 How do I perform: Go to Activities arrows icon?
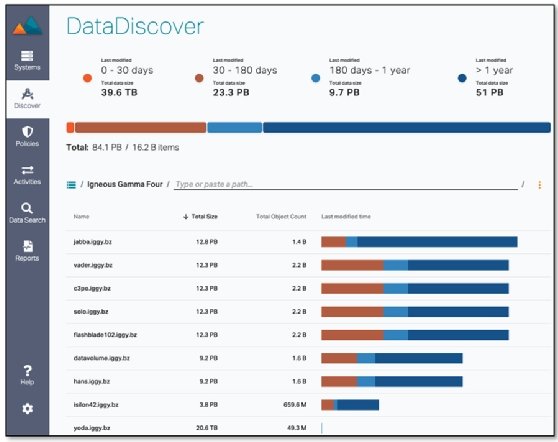point(27,170)
